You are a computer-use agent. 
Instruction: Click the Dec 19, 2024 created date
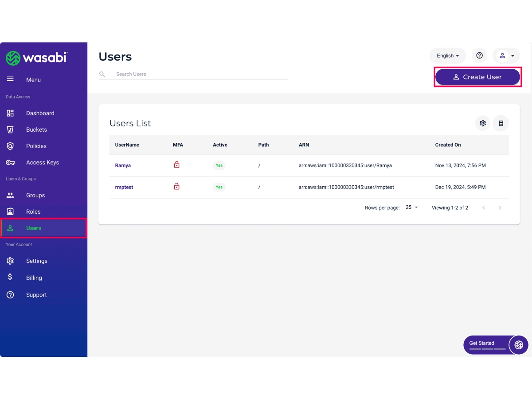pyautogui.click(x=460, y=187)
